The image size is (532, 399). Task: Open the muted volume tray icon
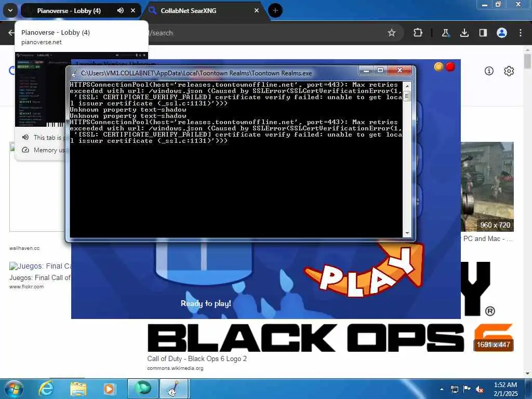click(x=480, y=389)
